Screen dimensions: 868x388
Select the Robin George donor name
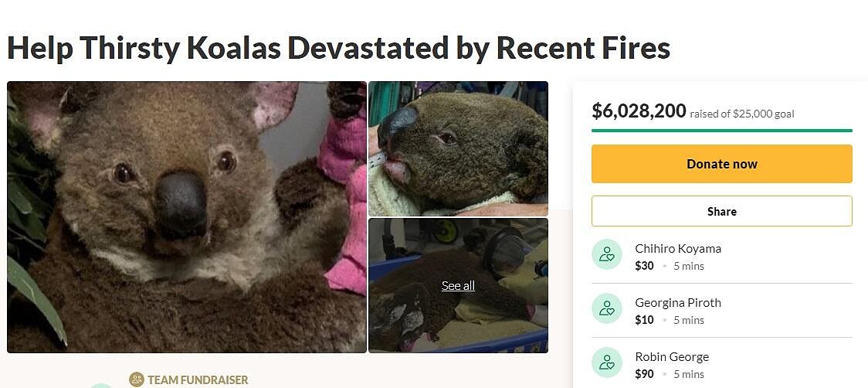[672, 356]
